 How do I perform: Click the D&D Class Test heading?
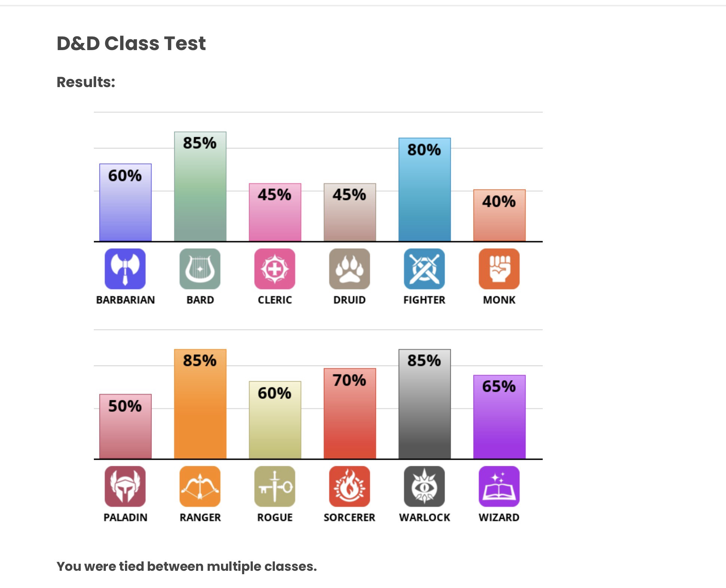pos(131,43)
